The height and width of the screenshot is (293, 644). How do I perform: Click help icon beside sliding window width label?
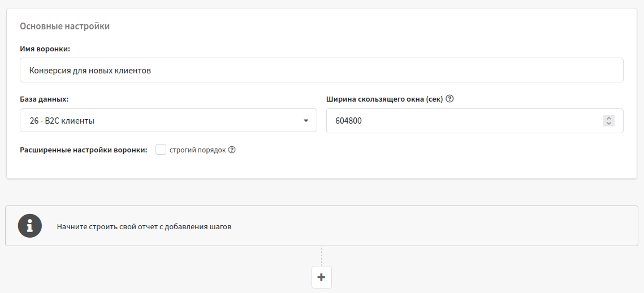point(449,99)
